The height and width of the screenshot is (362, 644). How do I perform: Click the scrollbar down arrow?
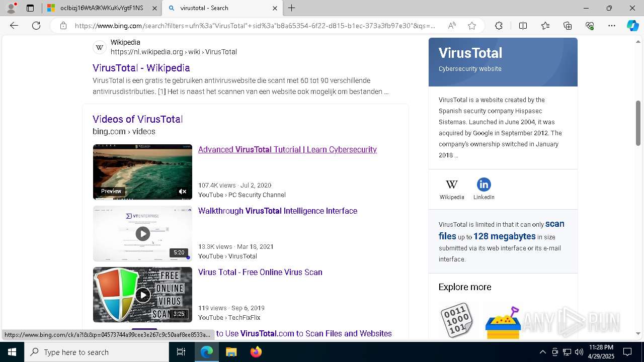638,333
